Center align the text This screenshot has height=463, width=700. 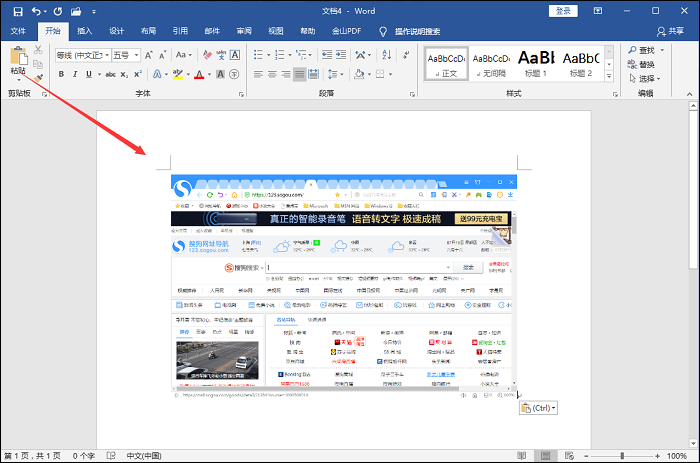pos(272,74)
